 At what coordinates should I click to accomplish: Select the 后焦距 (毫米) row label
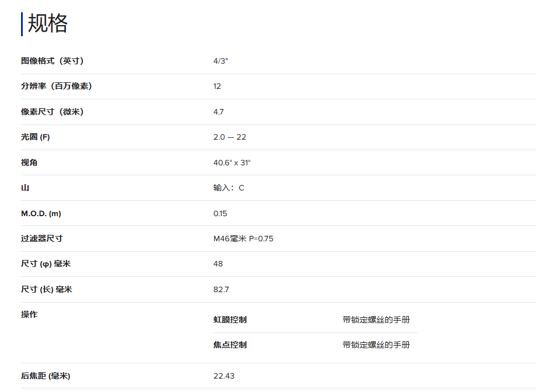click(46, 376)
